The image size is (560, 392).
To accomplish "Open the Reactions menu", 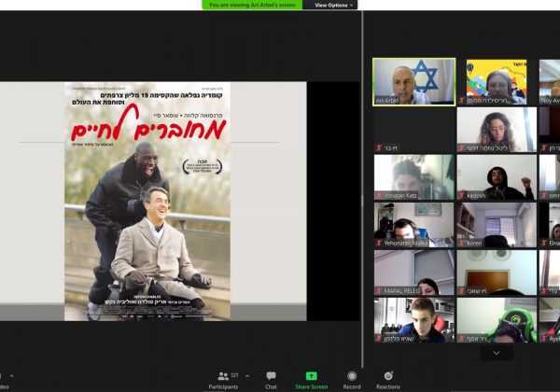I will click(x=388, y=380).
